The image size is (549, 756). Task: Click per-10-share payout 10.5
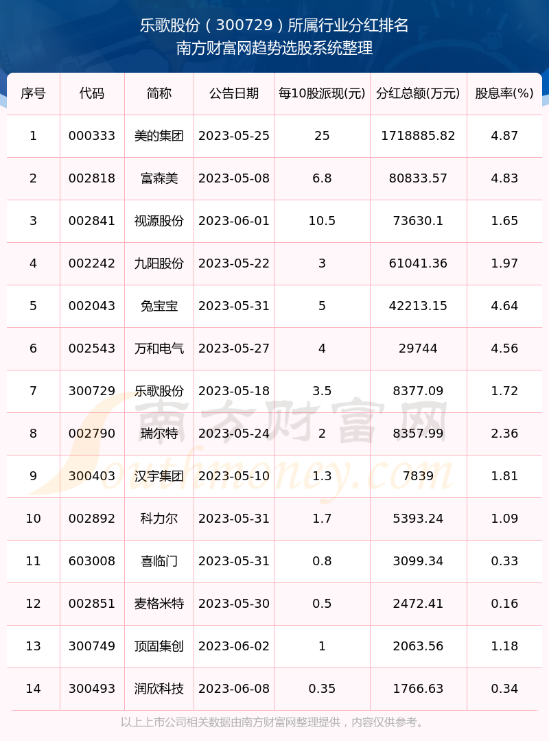(x=322, y=221)
